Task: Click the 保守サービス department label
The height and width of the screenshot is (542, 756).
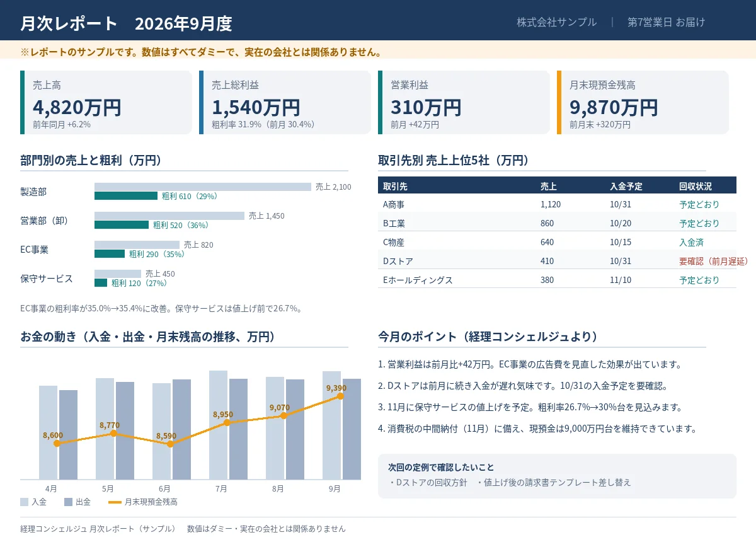Action: [47, 278]
